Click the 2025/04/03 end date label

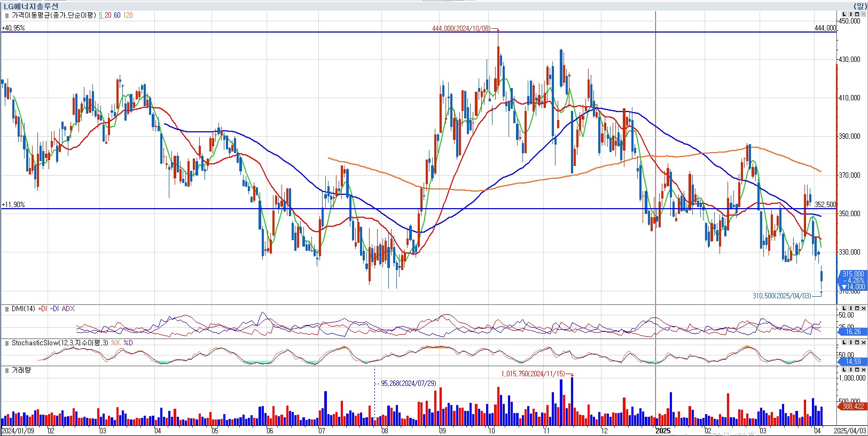(x=850, y=431)
